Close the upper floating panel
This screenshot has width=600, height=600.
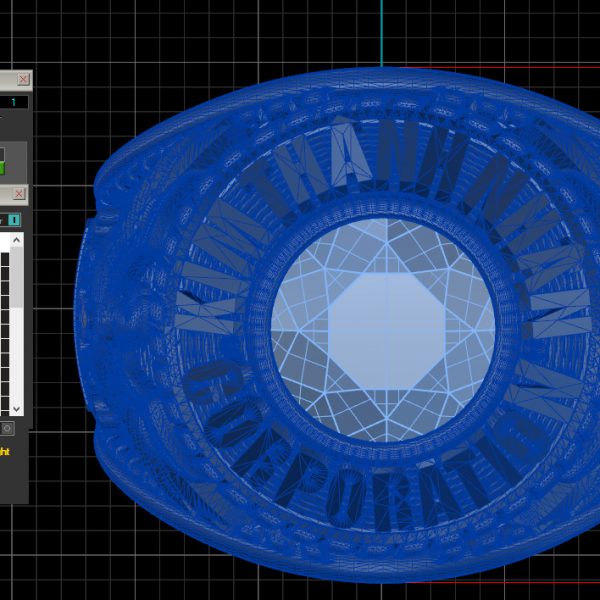coord(23,79)
